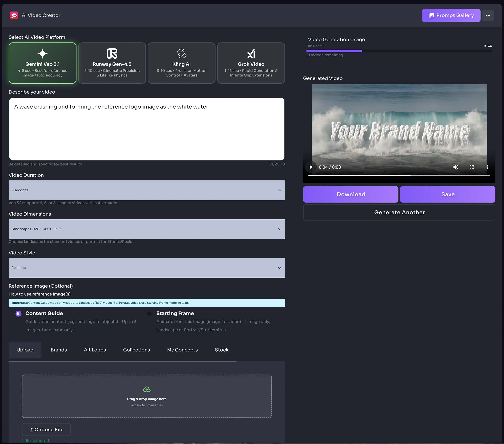Image resolution: width=504 pixels, height=444 pixels.
Task: Click the Generate Another button
Action: (399, 212)
